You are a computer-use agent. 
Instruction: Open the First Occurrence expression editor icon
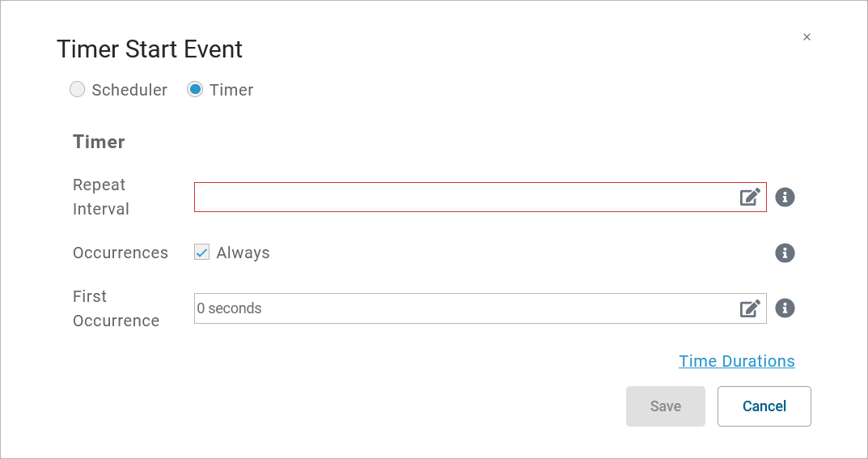(x=750, y=308)
